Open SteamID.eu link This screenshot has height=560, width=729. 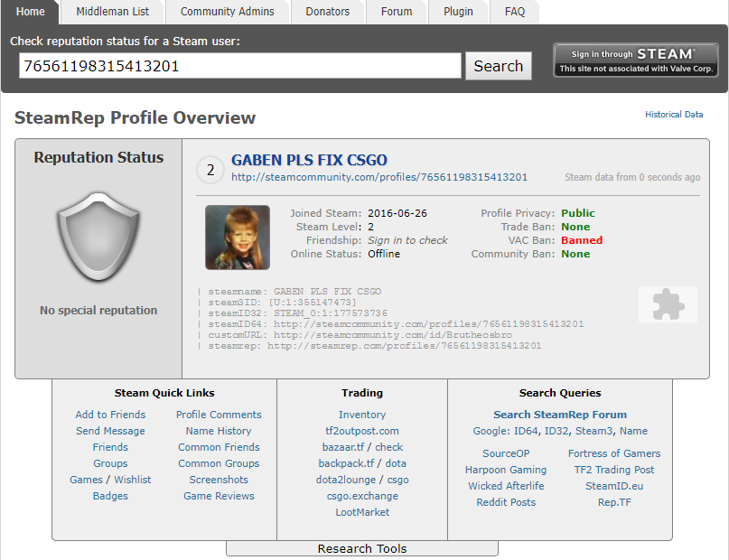pos(614,486)
